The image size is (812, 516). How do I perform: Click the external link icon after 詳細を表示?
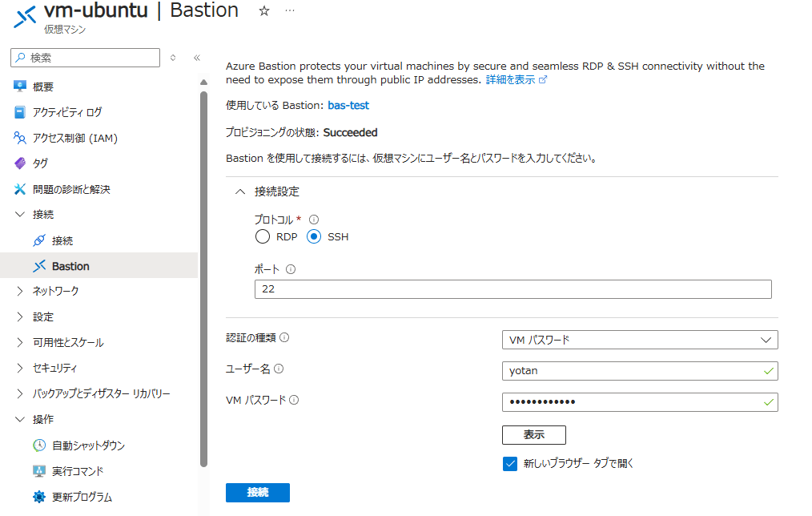pyautogui.click(x=543, y=79)
